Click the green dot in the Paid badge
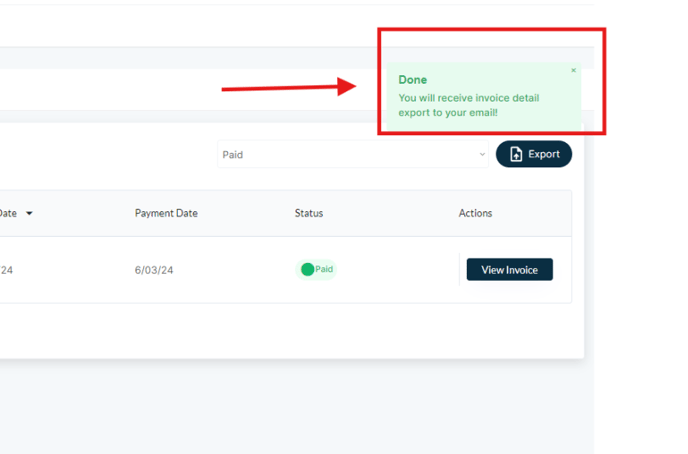Viewport: 688px width, 454px height. pyautogui.click(x=308, y=269)
